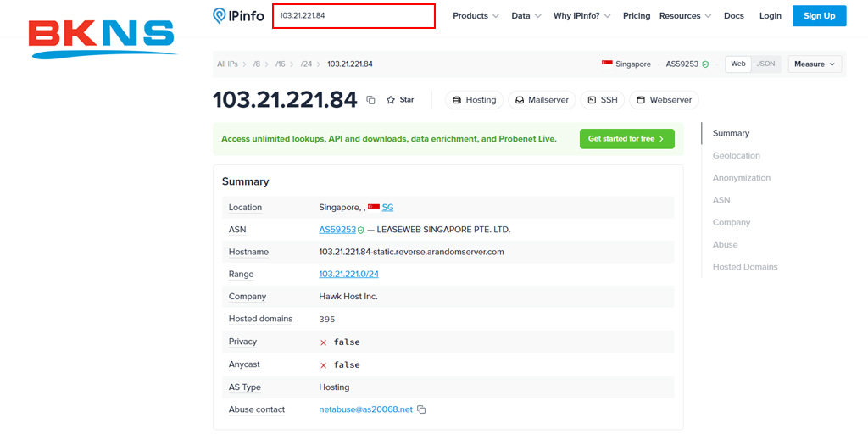868x434 pixels.
Task: Open the /24 breadcrumb
Action: [x=306, y=64]
